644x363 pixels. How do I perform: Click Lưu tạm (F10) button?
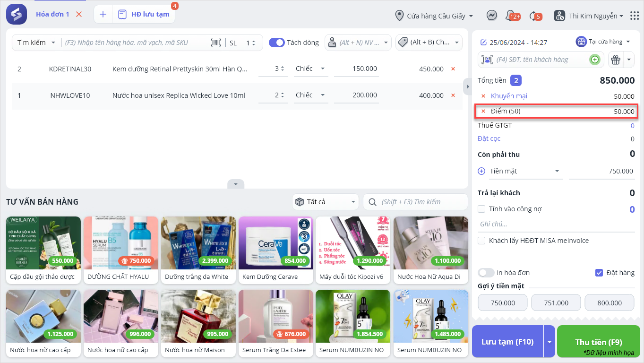(x=507, y=341)
